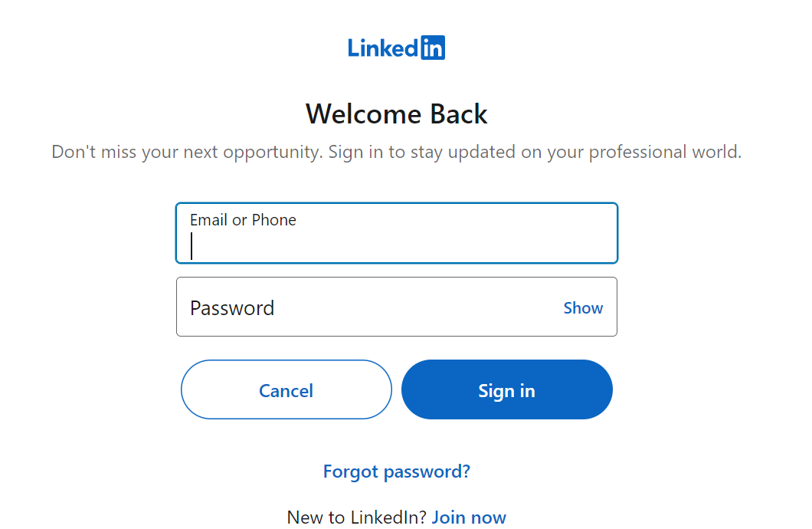The height and width of the screenshot is (529, 812).
Task: Click the "Linked" wordmark text in the logo
Action: click(383, 48)
